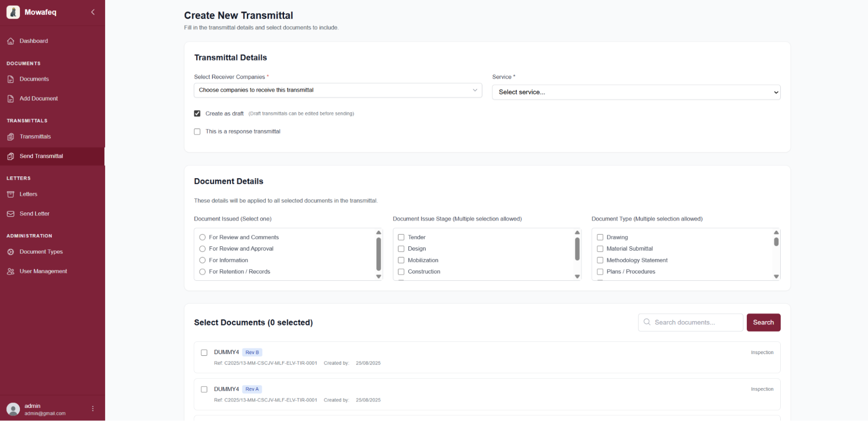
Task: Collapse the sidebar with the chevron
Action: pos(92,12)
